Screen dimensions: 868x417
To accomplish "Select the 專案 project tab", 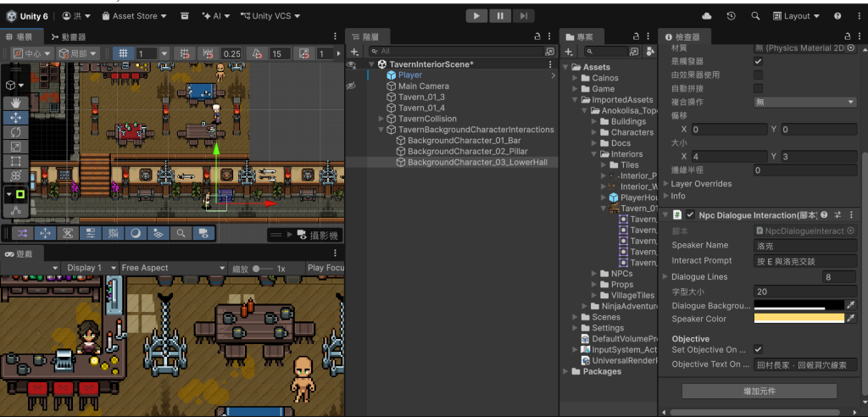I will pyautogui.click(x=580, y=37).
